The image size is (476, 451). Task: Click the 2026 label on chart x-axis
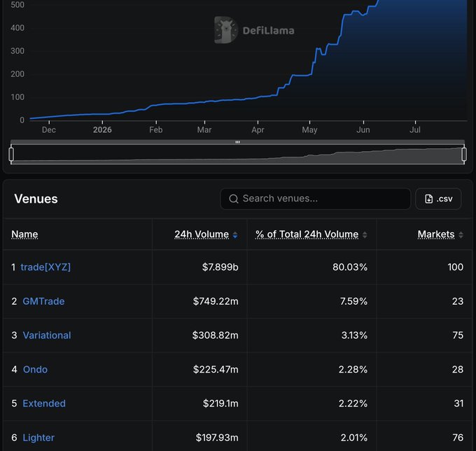click(102, 130)
